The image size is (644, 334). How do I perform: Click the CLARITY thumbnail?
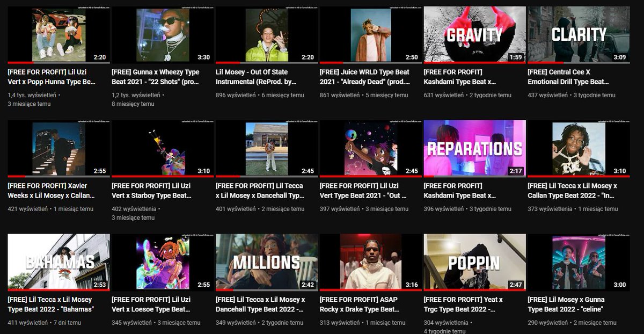579,35
